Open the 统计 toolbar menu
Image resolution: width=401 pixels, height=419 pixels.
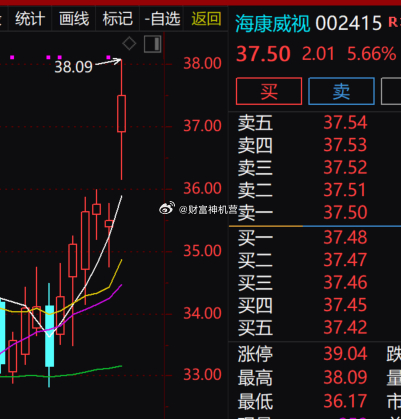pos(30,19)
